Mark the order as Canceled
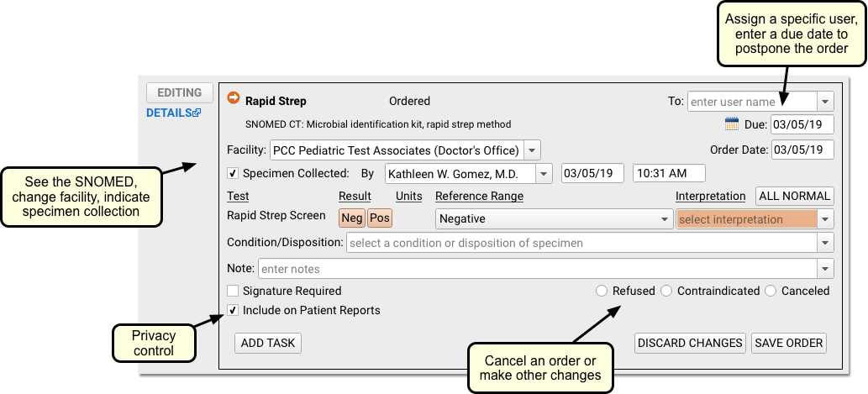The height and width of the screenshot is (394, 868). (771, 291)
